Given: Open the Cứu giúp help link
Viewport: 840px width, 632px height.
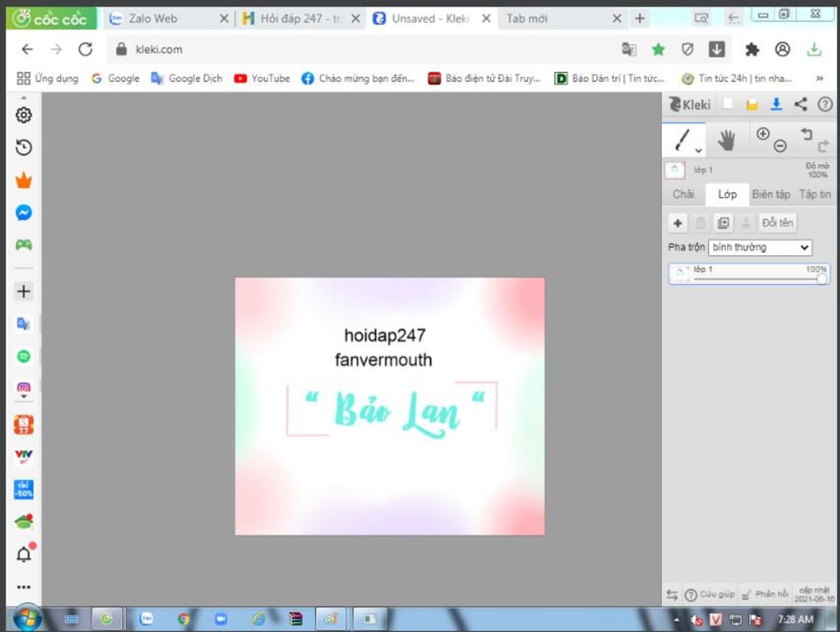Looking at the screenshot, I should 710,594.
